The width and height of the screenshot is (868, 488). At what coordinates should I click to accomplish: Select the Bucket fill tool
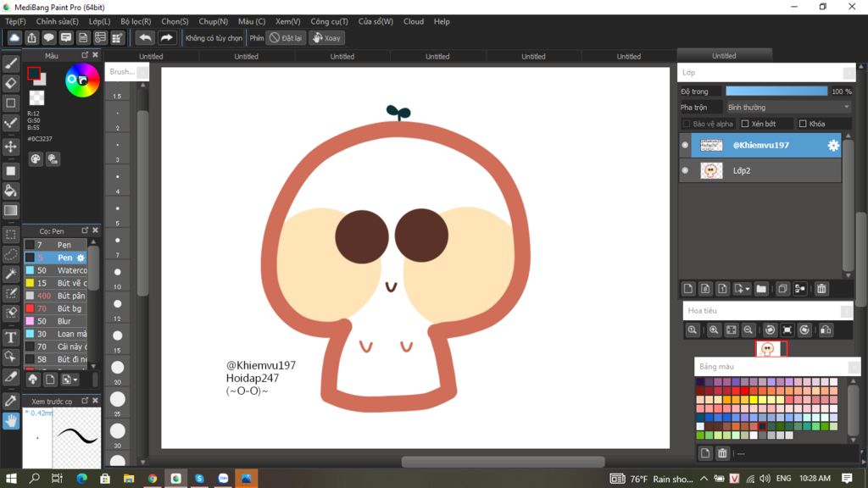(10, 191)
